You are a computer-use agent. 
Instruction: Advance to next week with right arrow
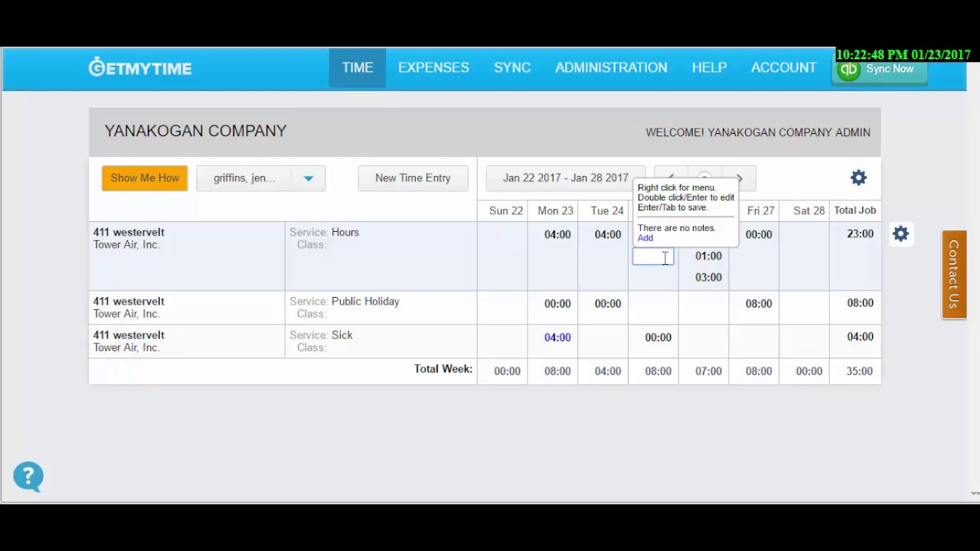(737, 178)
